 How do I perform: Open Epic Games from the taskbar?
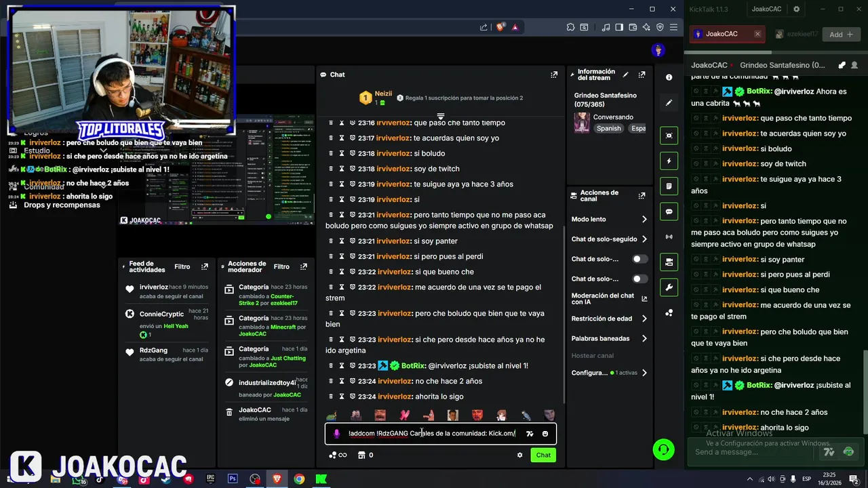[210, 479]
